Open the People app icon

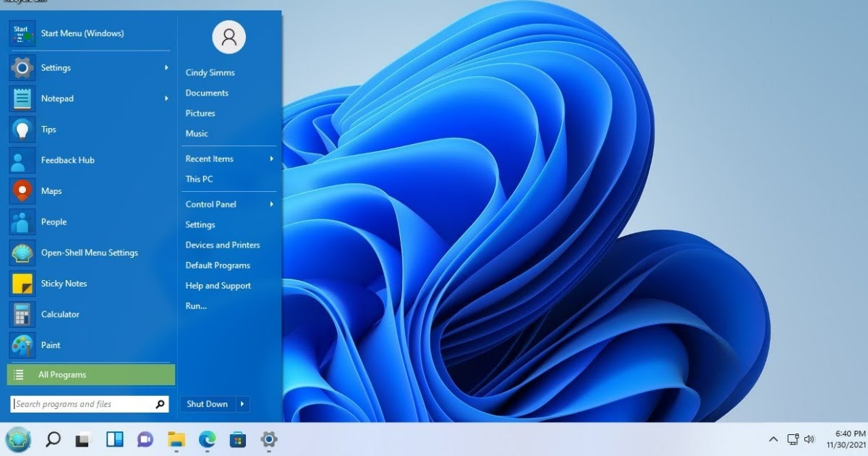(22, 222)
